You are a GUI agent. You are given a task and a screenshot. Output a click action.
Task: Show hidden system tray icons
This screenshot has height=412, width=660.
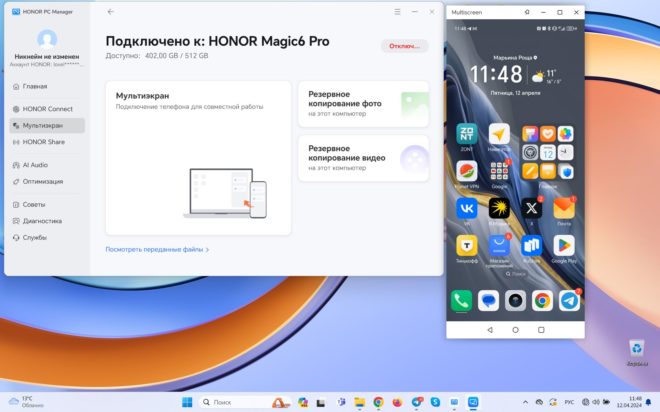[x=525, y=402]
